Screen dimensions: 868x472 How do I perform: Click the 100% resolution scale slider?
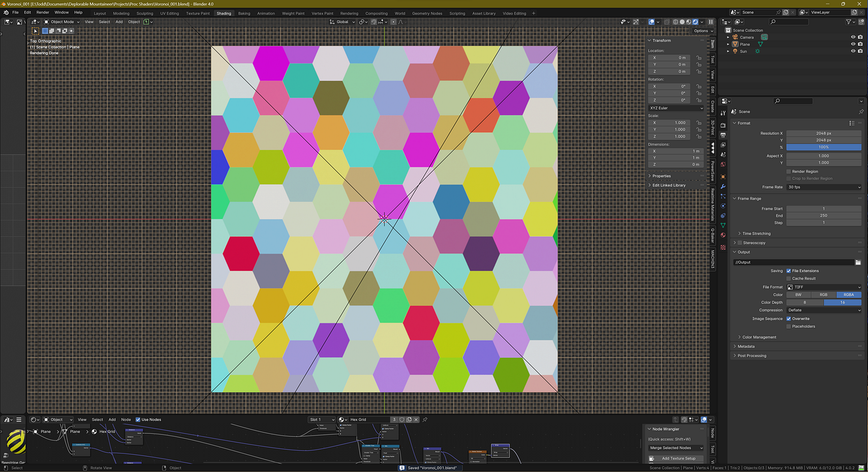pyautogui.click(x=824, y=147)
